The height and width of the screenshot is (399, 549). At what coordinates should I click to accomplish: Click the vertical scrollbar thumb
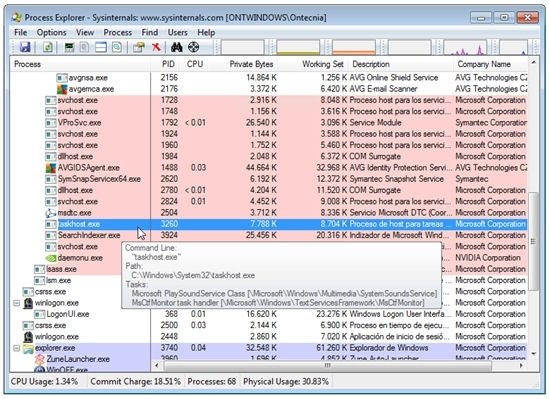point(533,241)
